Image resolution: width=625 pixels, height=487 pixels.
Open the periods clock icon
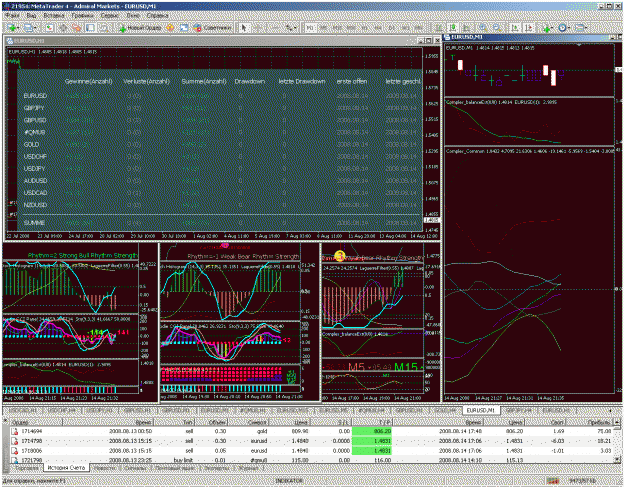tap(562, 28)
